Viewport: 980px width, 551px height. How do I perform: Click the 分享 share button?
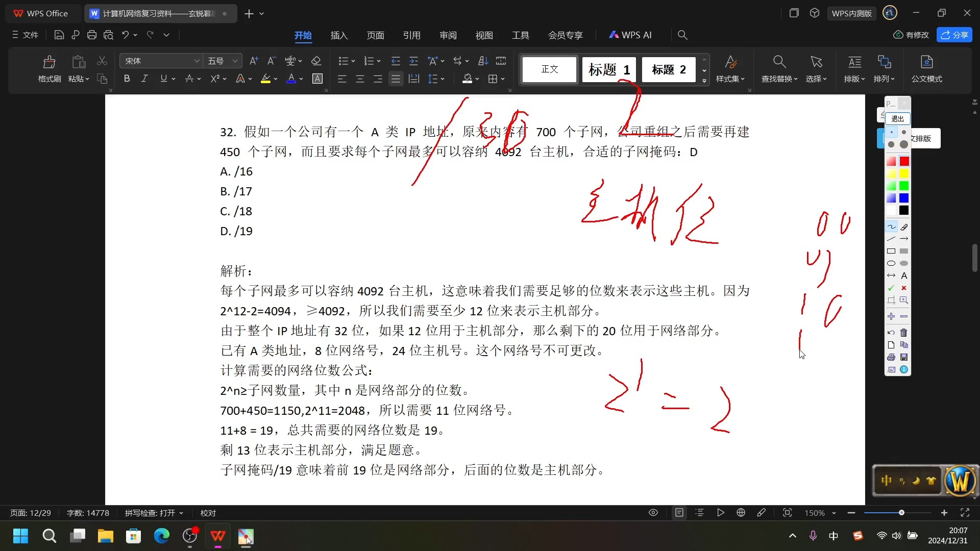(955, 34)
